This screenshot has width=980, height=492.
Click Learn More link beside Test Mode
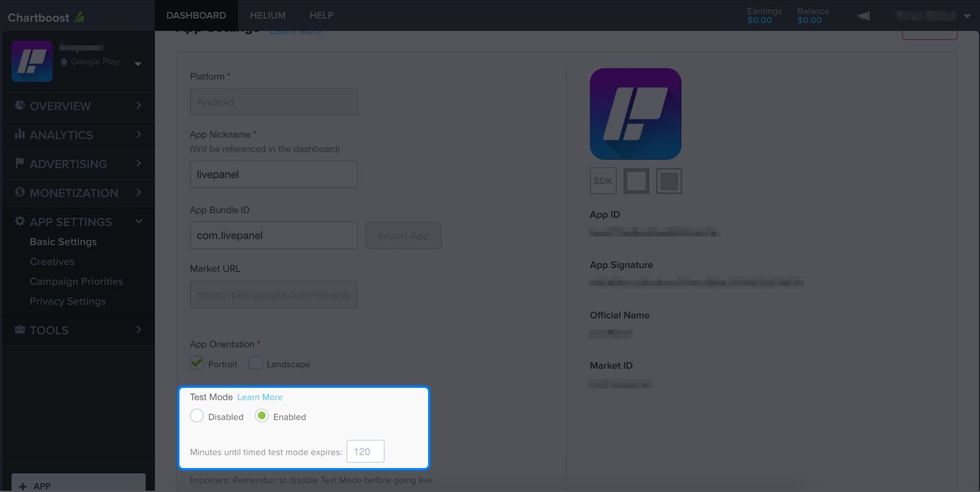point(260,397)
